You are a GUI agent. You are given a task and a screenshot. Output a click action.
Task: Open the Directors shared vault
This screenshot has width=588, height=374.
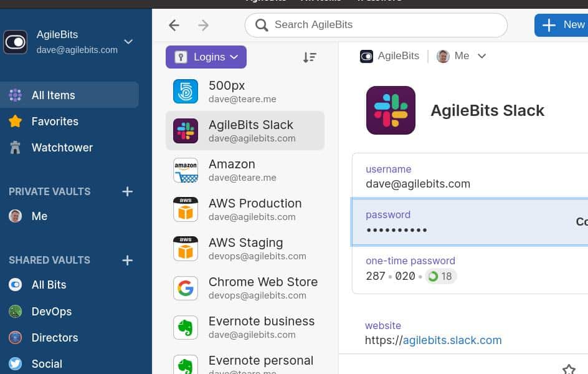44,338
